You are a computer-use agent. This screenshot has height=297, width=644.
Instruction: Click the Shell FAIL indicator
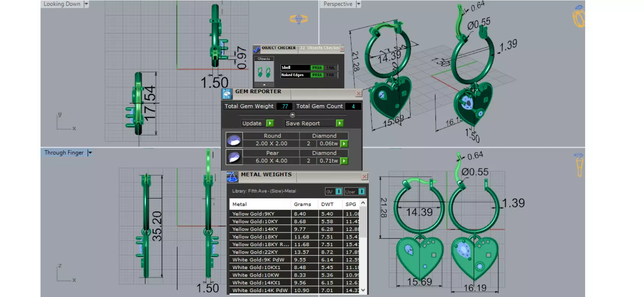coord(331,68)
